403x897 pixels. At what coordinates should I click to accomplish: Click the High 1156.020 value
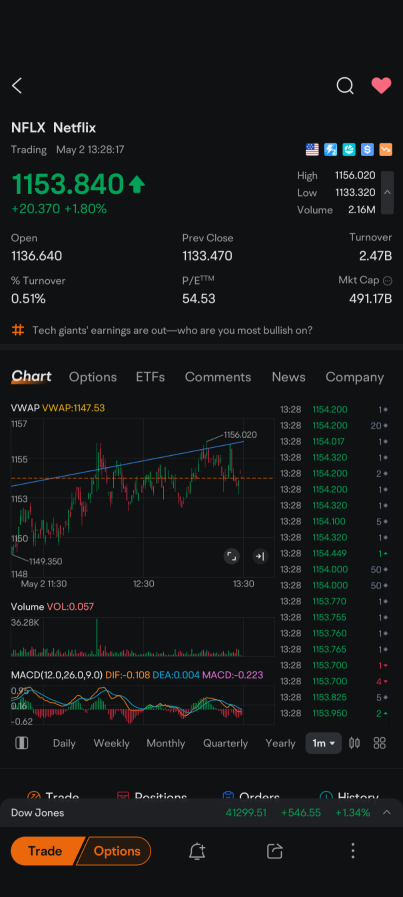pyautogui.click(x=355, y=176)
